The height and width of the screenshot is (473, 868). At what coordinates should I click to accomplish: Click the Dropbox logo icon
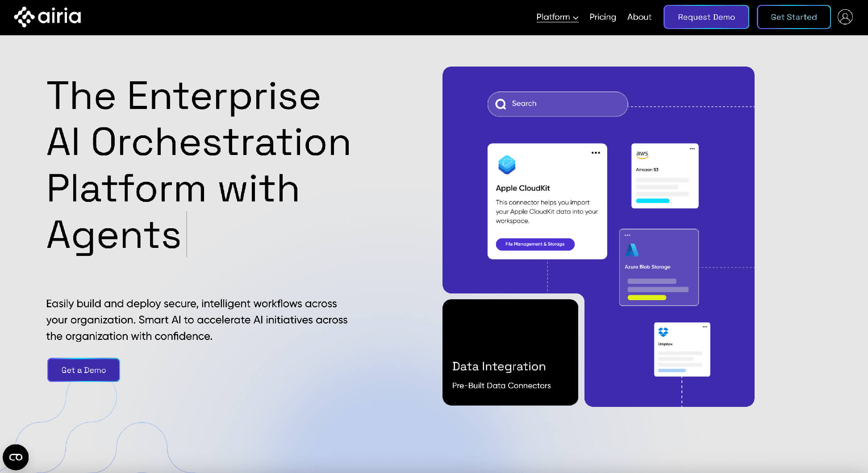coord(664,332)
